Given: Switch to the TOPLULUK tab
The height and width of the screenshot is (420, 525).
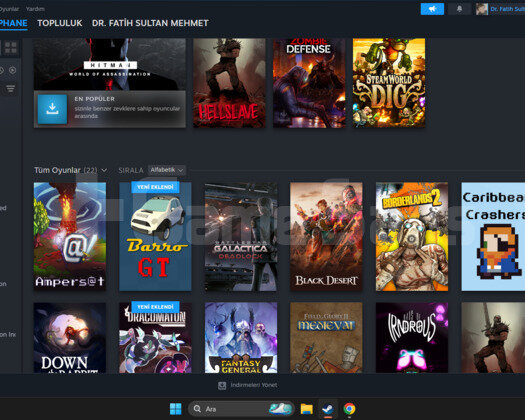Looking at the screenshot, I should tap(60, 23).
